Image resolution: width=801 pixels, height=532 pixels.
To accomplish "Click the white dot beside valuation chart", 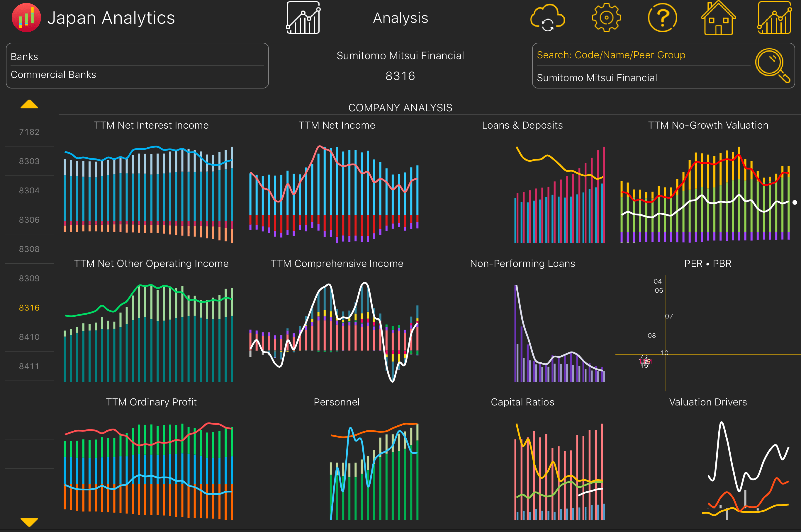I will coord(795,202).
